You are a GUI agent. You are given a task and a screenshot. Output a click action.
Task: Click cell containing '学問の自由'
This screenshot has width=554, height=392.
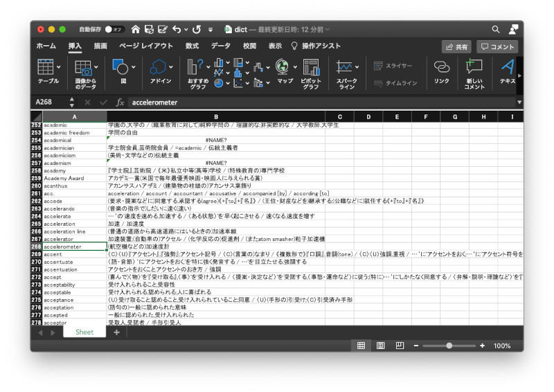click(x=216, y=132)
